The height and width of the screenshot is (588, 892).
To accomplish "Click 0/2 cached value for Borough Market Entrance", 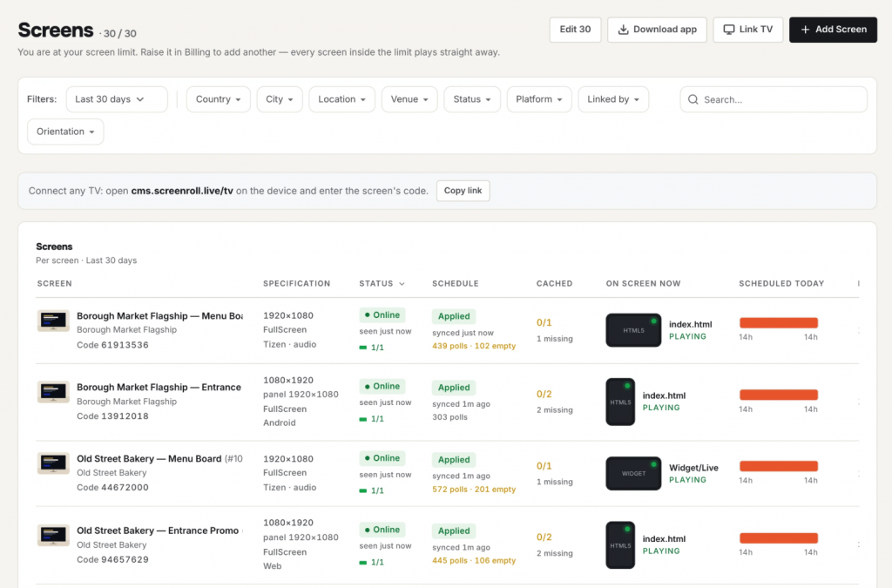I will click(x=544, y=394).
